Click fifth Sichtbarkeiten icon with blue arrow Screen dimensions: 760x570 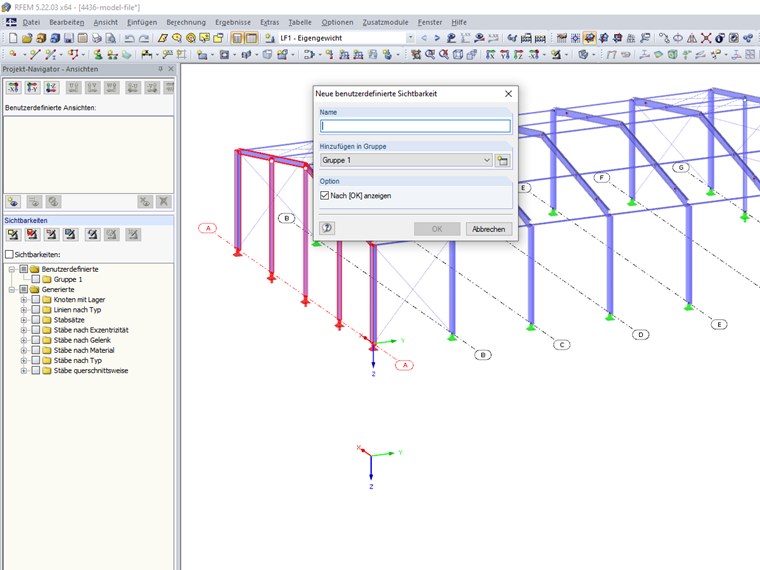pos(93,235)
